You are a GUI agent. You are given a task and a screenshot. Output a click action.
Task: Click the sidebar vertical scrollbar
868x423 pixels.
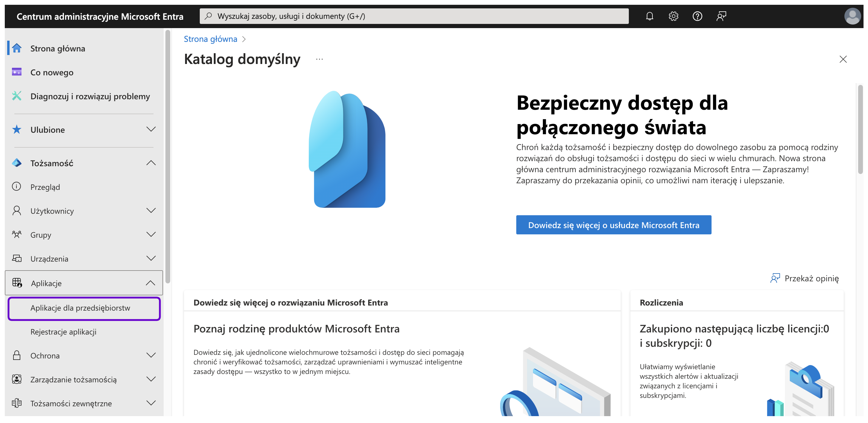pyautogui.click(x=168, y=157)
